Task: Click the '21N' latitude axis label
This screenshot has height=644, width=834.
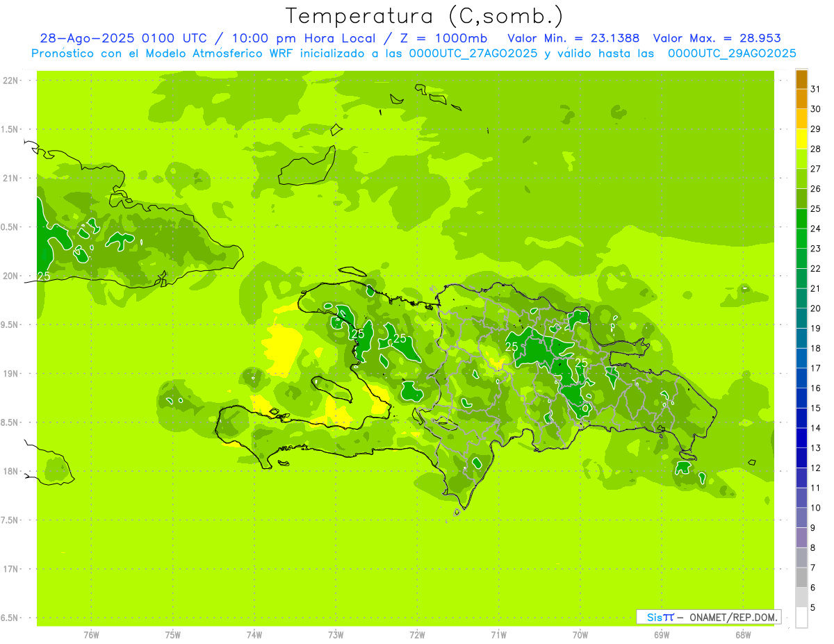Action: tap(10, 179)
